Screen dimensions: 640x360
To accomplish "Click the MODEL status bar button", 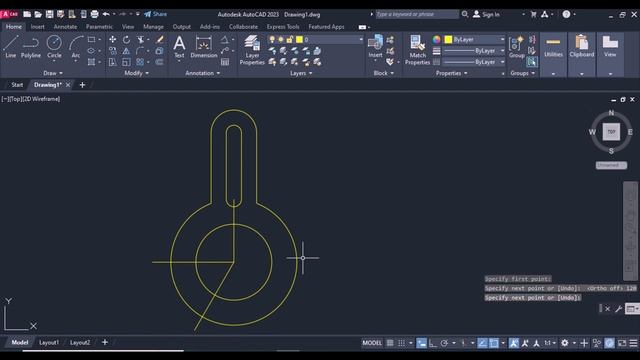I will [x=372, y=343].
